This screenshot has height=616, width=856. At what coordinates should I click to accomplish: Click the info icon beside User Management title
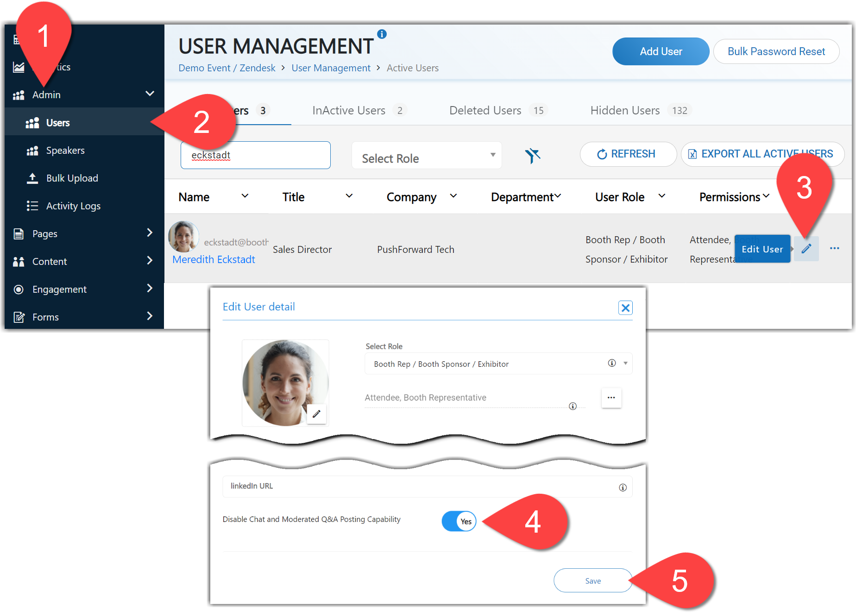[x=382, y=34]
